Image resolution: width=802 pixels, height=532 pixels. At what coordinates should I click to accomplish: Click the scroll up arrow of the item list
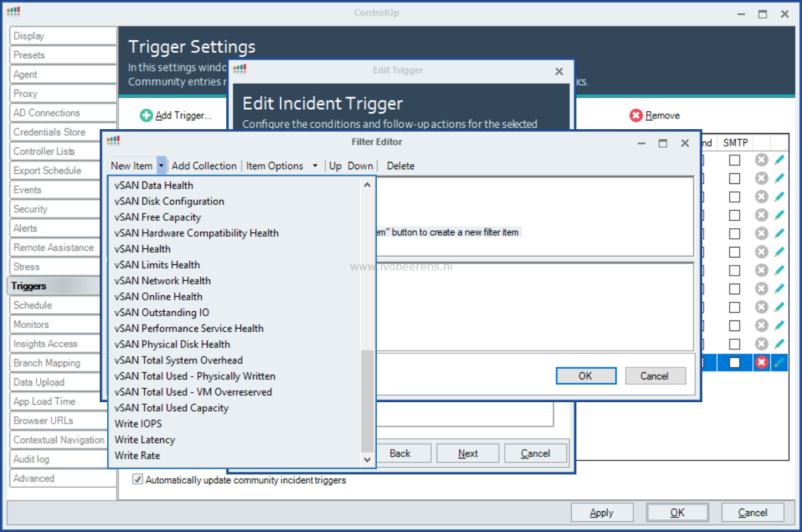[x=367, y=185]
